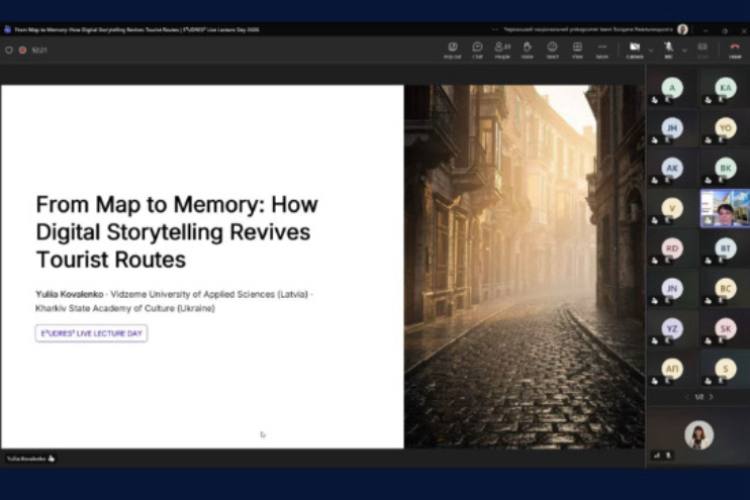This screenshot has height=500, width=750.
Task: Expand the Camera options dropdown arrow
Action: (x=650, y=48)
